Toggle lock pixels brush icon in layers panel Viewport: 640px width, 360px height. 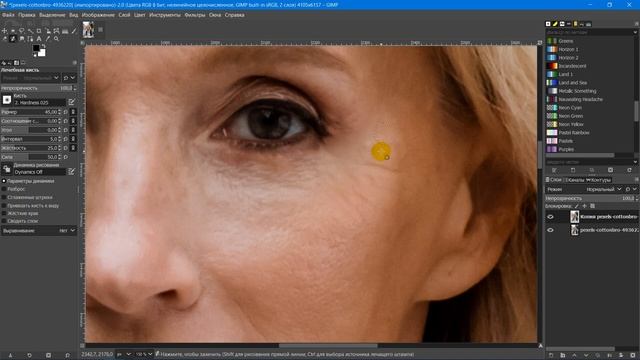pos(576,206)
